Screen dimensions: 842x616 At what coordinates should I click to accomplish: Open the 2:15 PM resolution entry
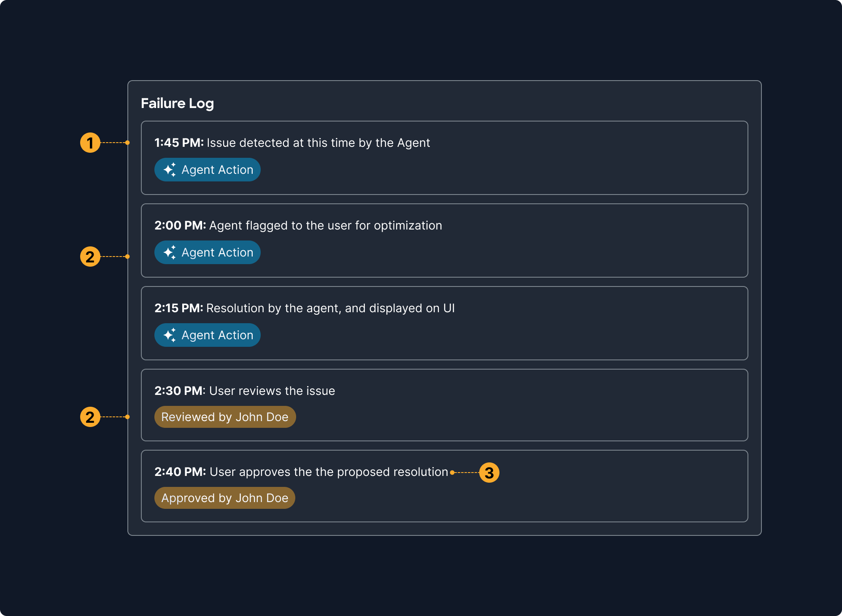pyautogui.click(x=464, y=323)
